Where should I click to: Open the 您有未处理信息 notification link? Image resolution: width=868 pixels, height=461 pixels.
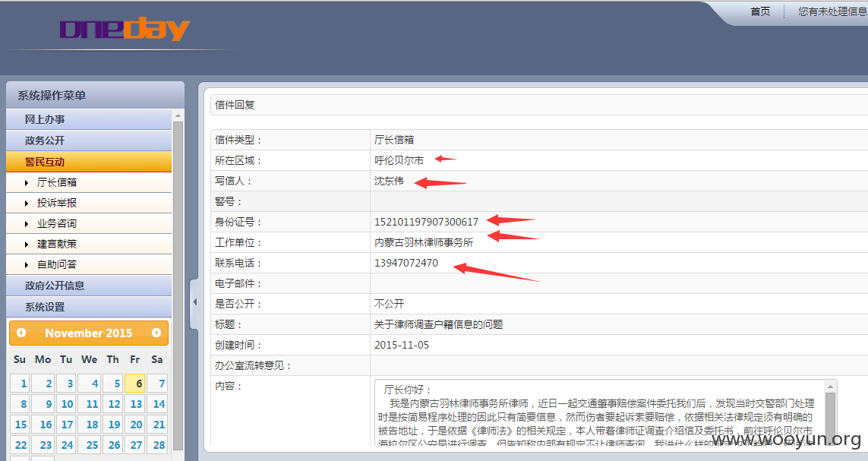[x=832, y=11]
